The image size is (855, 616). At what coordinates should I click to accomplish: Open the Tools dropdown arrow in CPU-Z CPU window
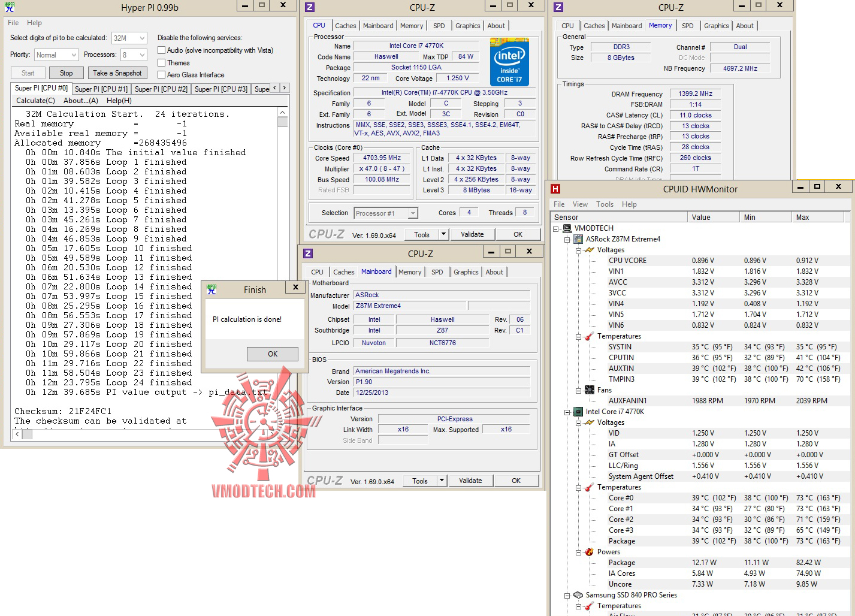click(443, 234)
